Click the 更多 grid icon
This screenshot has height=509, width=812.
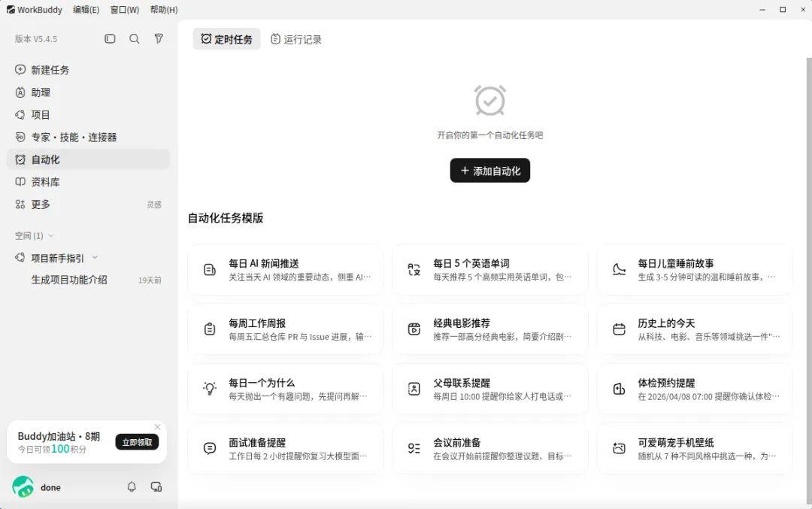[20, 204]
